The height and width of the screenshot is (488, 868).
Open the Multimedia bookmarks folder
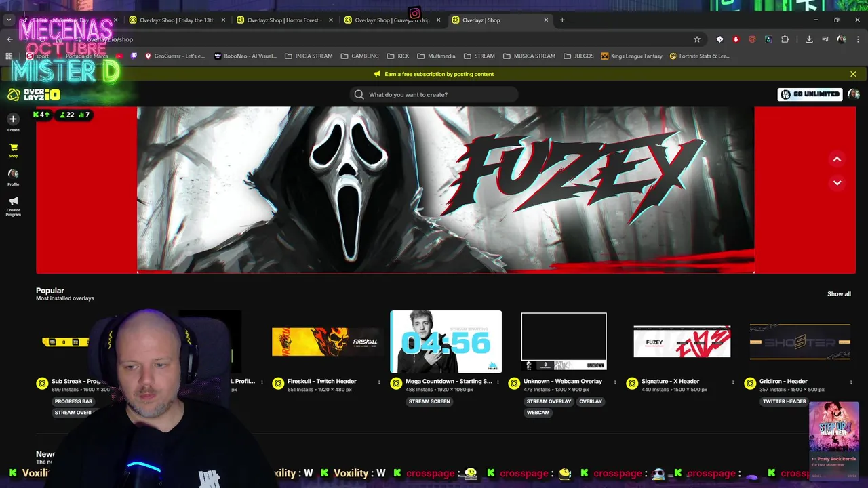pyautogui.click(x=436, y=56)
